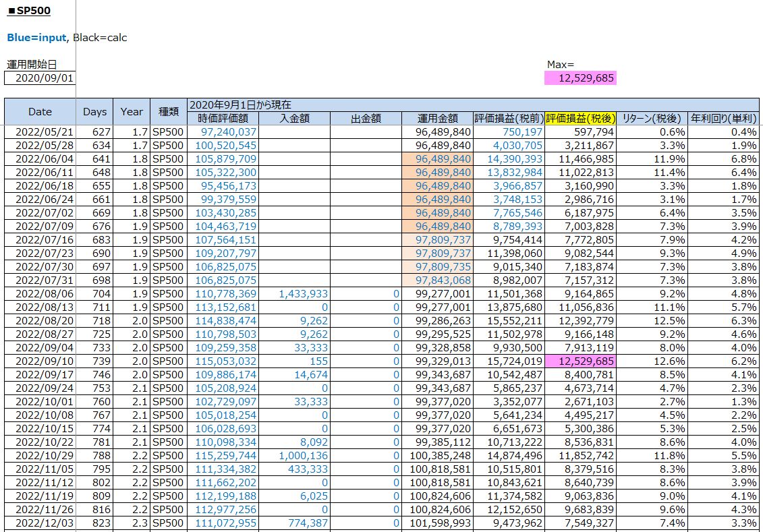This screenshot has width=763, height=532.
Task: Select the ■SP500 title cell
Action: pos(29,11)
